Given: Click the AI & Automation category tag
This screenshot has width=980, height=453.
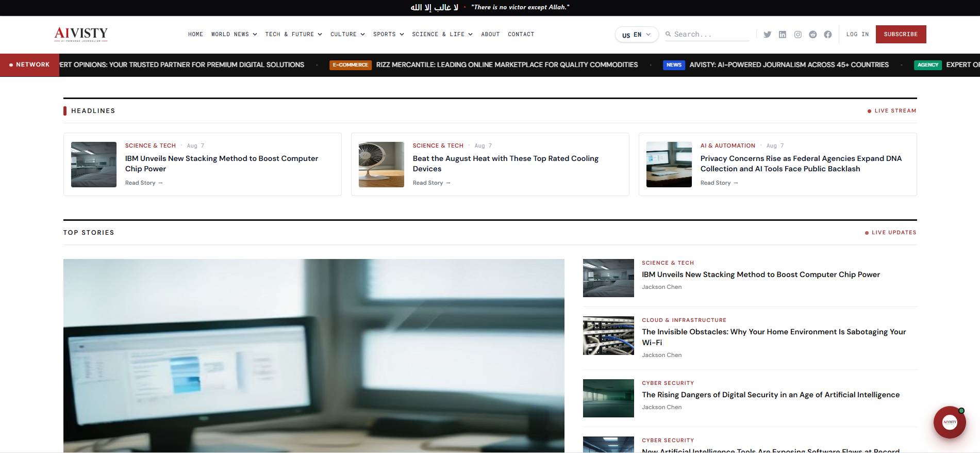Looking at the screenshot, I should pos(728,146).
